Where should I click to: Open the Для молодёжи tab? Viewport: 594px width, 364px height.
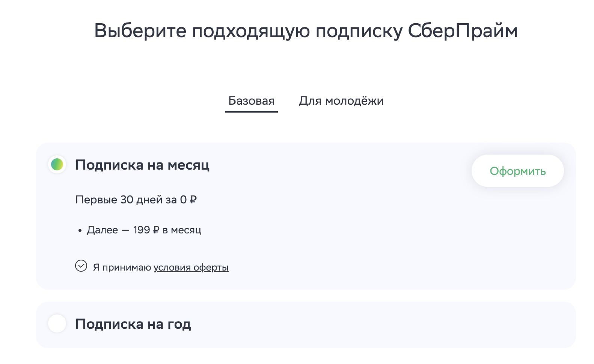coord(341,101)
